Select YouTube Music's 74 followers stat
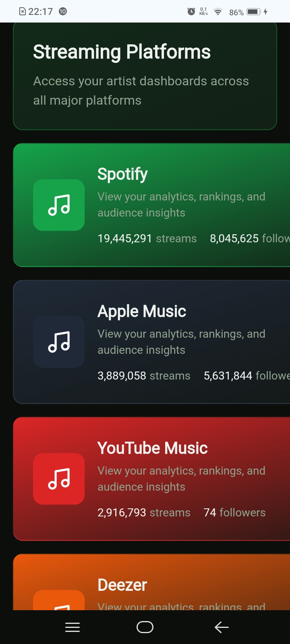This screenshot has width=290, height=644. pos(234,512)
